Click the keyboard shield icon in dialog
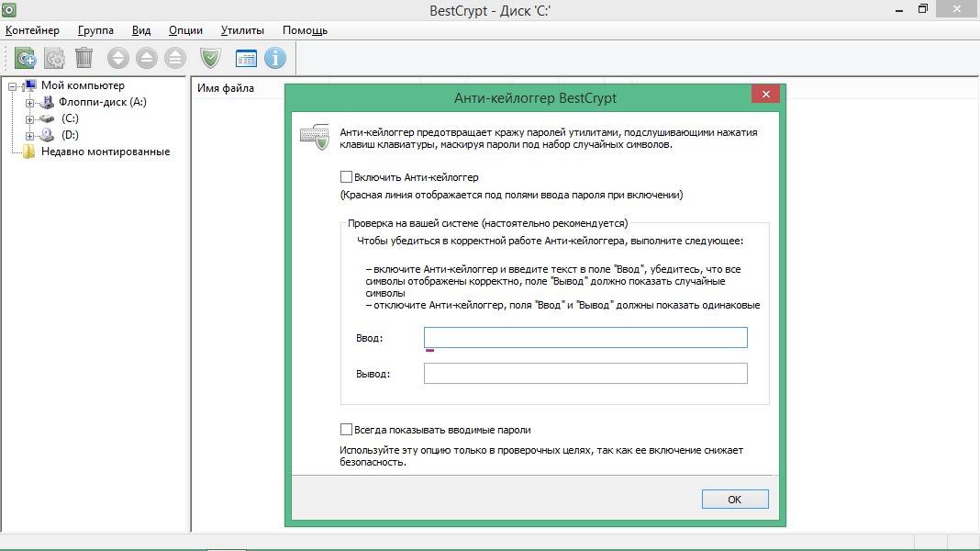The image size is (980, 551). click(315, 136)
